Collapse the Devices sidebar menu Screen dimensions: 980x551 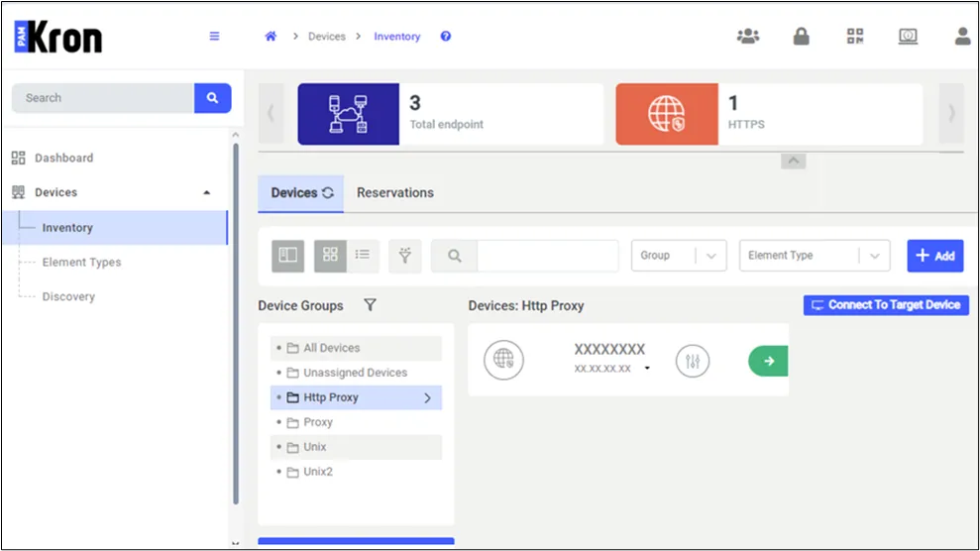click(x=207, y=192)
